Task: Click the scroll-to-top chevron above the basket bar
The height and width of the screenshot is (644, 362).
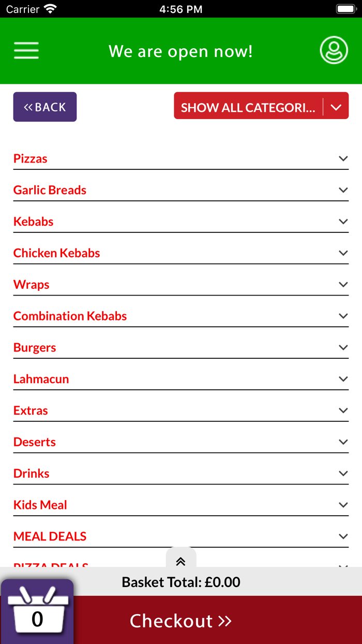Action: click(x=180, y=561)
